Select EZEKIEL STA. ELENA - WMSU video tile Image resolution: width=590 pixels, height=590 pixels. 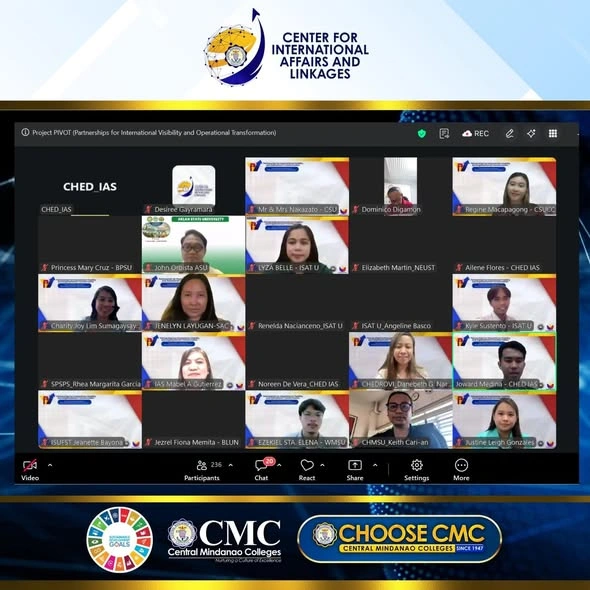click(297, 419)
